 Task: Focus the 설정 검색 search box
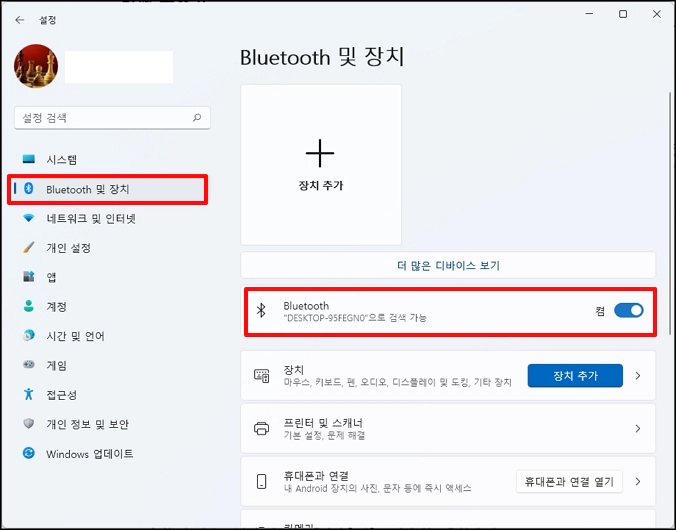click(x=112, y=118)
